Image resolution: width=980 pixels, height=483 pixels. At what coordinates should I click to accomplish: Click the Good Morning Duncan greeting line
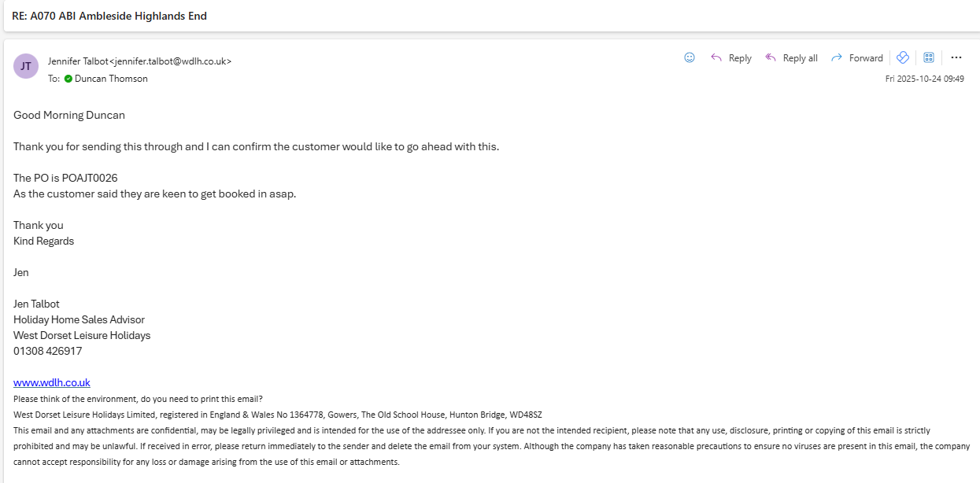69,115
